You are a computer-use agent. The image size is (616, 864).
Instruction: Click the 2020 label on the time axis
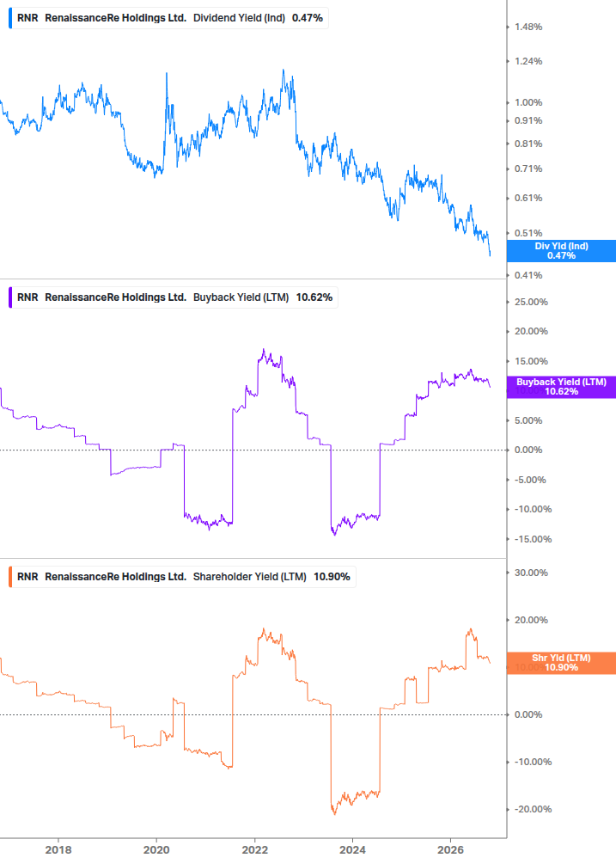point(156,849)
